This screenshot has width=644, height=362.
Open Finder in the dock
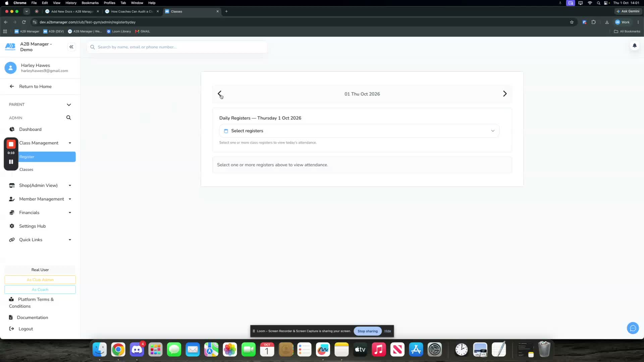[100, 350]
